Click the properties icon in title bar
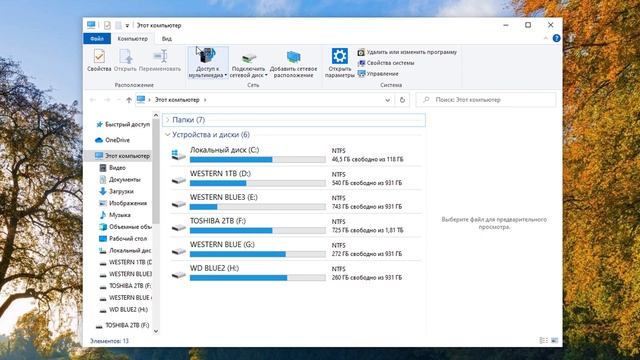 tap(107, 25)
